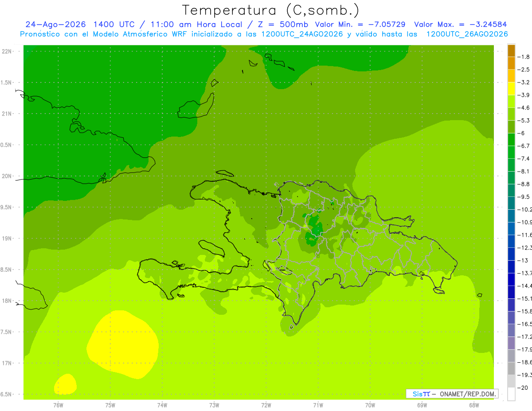
Task: Click the '20N' latitude label
Action: pos(8,176)
